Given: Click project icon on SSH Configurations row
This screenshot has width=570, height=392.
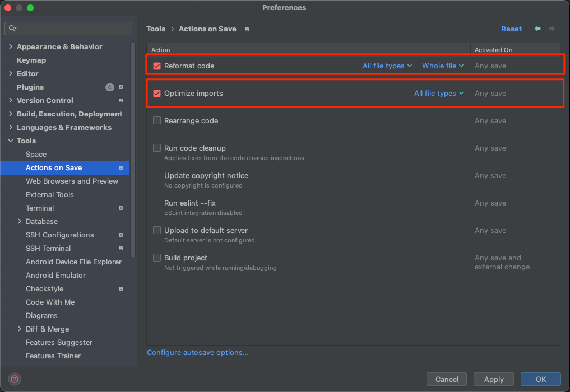Looking at the screenshot, I should [x=121, y=235].
